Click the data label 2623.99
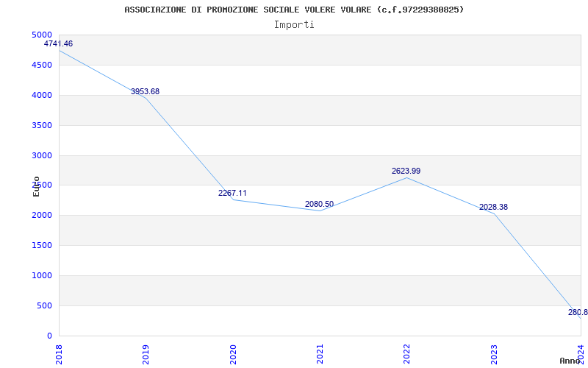Image resolution: width=588 pixels, height=368 pixels. 406,171
